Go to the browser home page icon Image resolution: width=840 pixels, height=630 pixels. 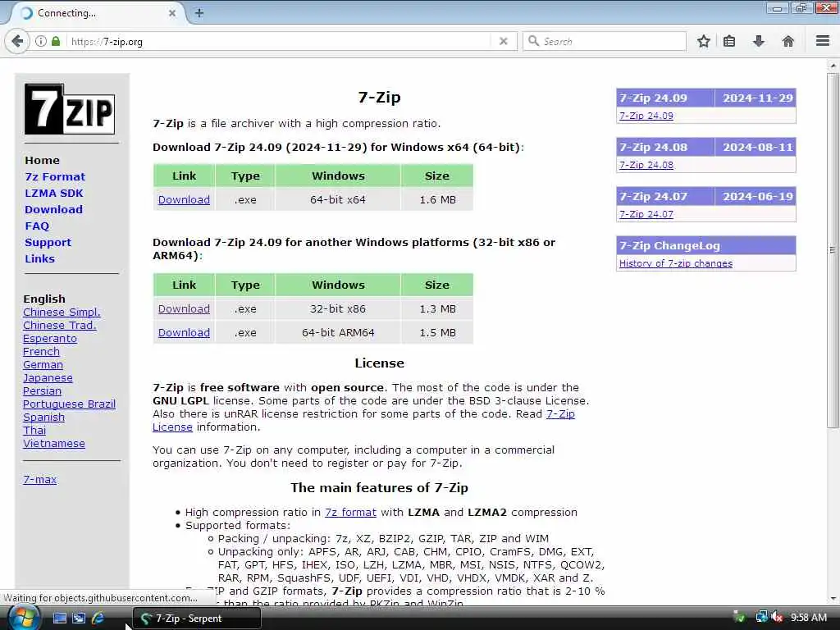[x=787, y=41]
